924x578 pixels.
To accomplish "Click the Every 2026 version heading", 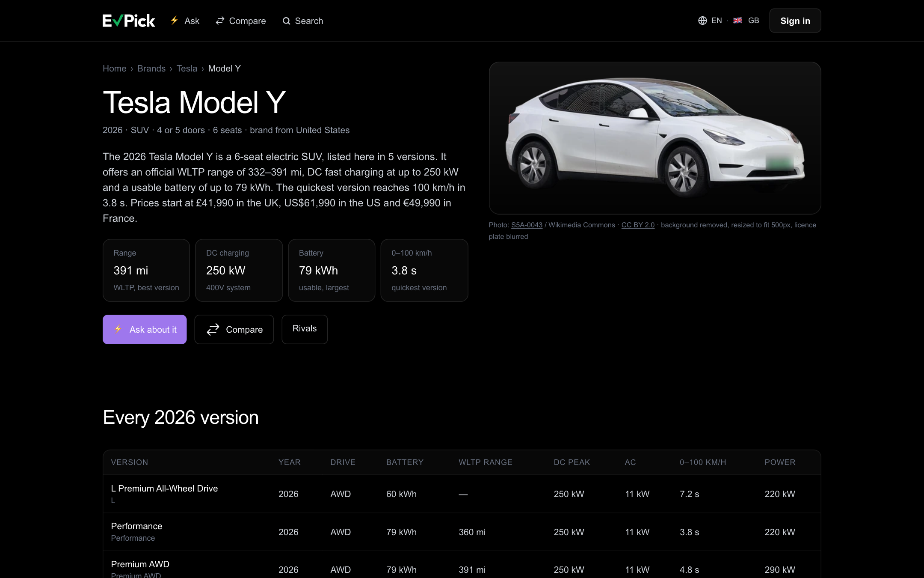I will tap(181, 417).
